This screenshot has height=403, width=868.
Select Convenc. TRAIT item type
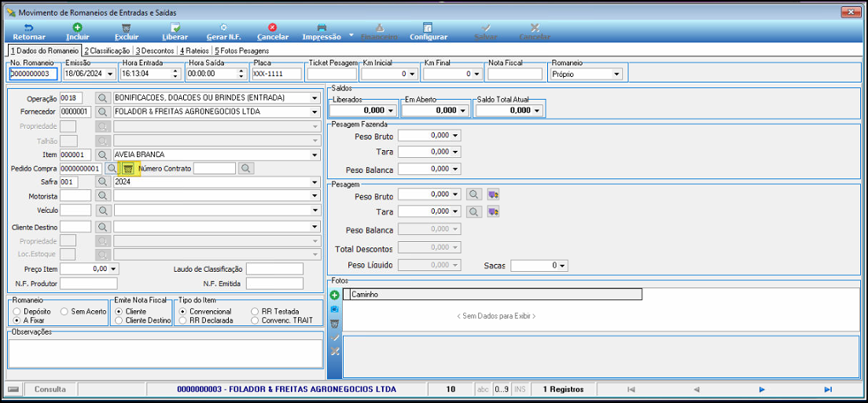point(254,321)
